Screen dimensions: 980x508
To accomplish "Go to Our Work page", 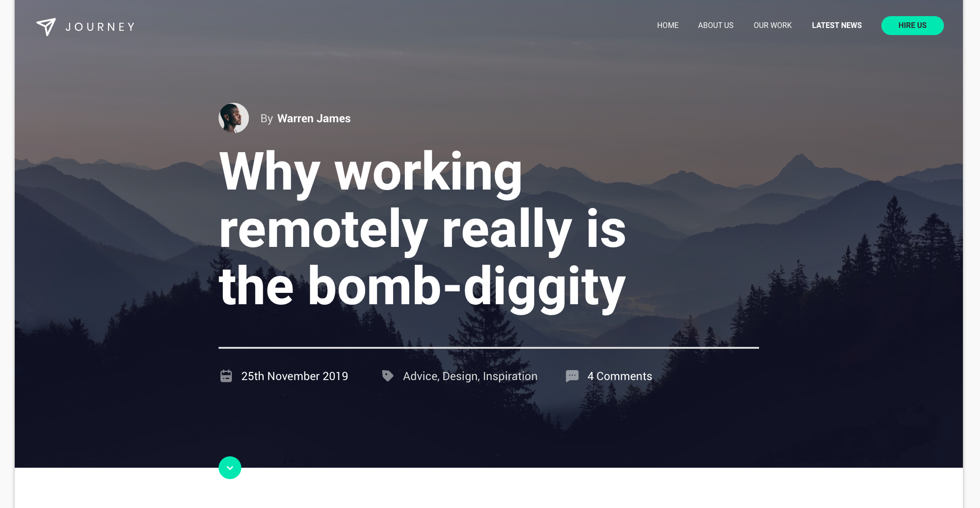I will tap(772, 26).
